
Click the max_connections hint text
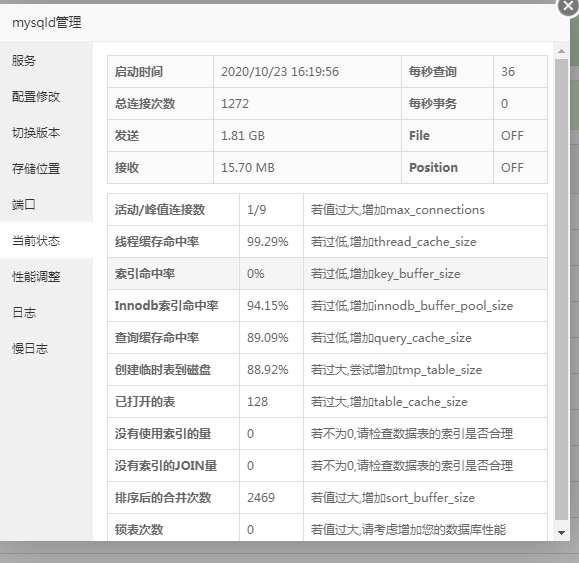pyautogui.click(x=397, y=210)
